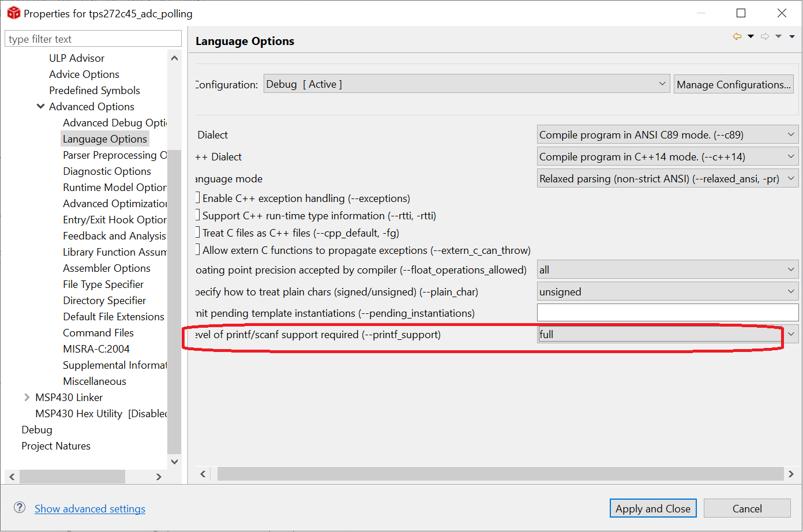Open the printf_support level dropdown

tap(790, 334)
